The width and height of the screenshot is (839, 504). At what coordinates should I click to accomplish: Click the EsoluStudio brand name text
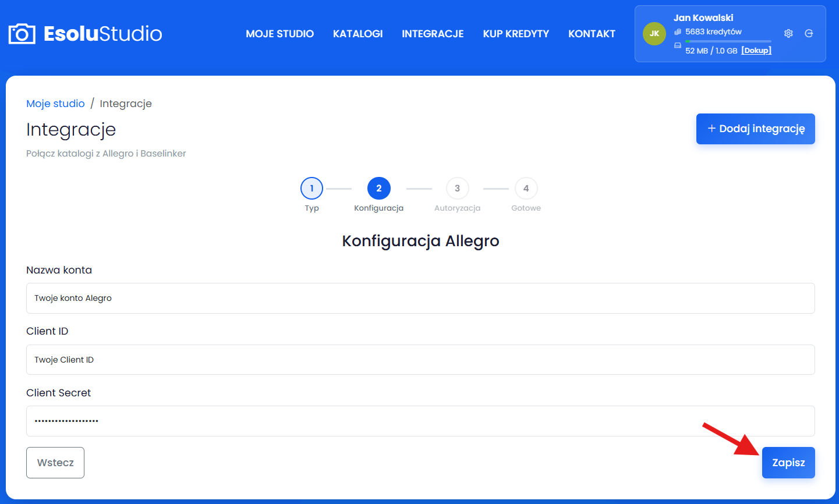(103, 34)
